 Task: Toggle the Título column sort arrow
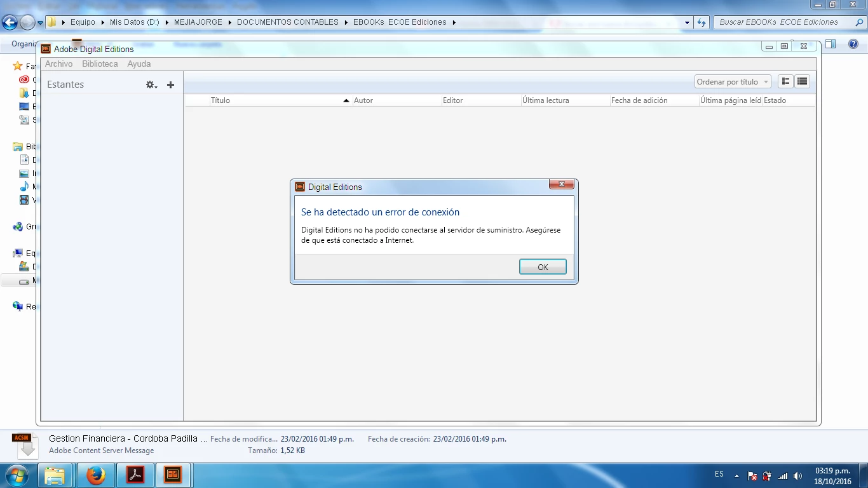pyautogui.click(x=346, y=100)
